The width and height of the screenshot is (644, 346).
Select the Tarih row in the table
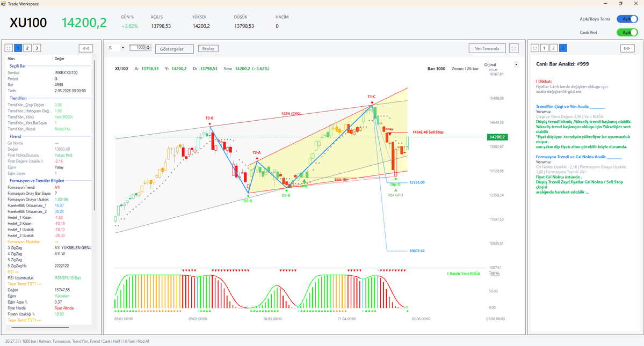(49, 91)
